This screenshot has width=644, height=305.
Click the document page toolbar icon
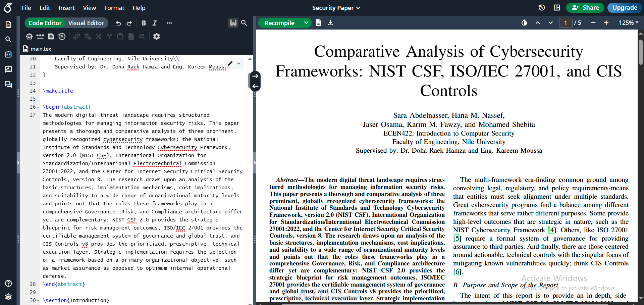51,36
